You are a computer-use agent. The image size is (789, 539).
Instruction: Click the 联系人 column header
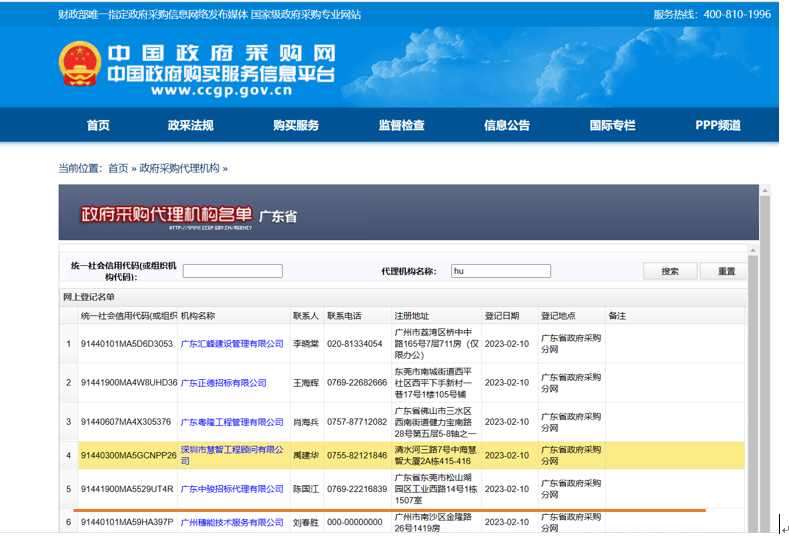click(x=306, y=316)
